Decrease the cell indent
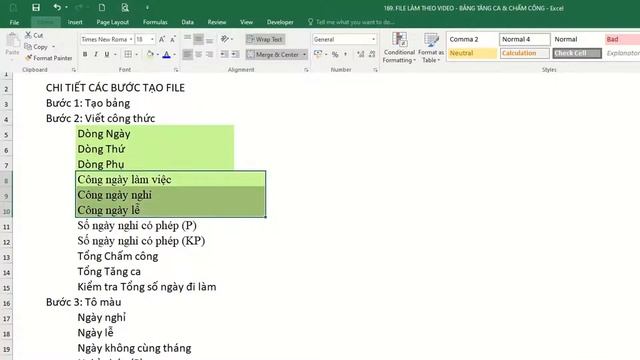The width and height of the screenshot is (640, 360). coord(224,54)
